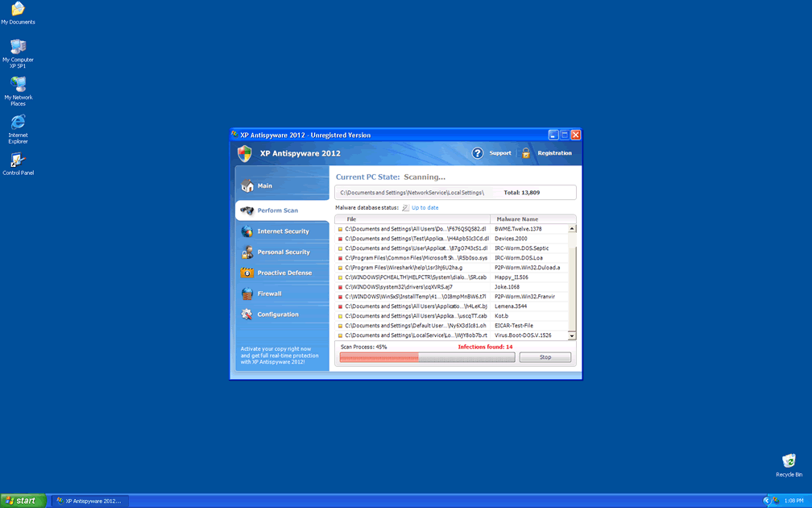Viewport: 812px width, 508px height.
Task: Click the scrollbar down arrow on results list
Action: coord(573,335)
